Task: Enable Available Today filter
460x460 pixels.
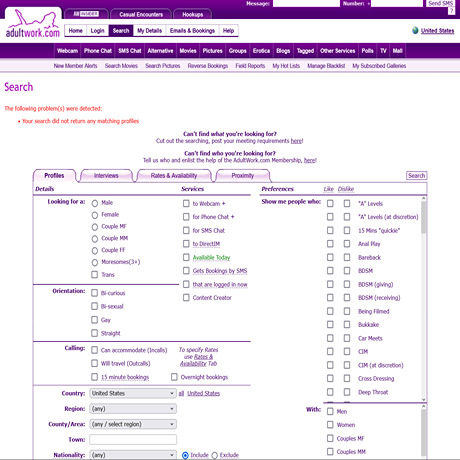Action: [x=186, y=257]
